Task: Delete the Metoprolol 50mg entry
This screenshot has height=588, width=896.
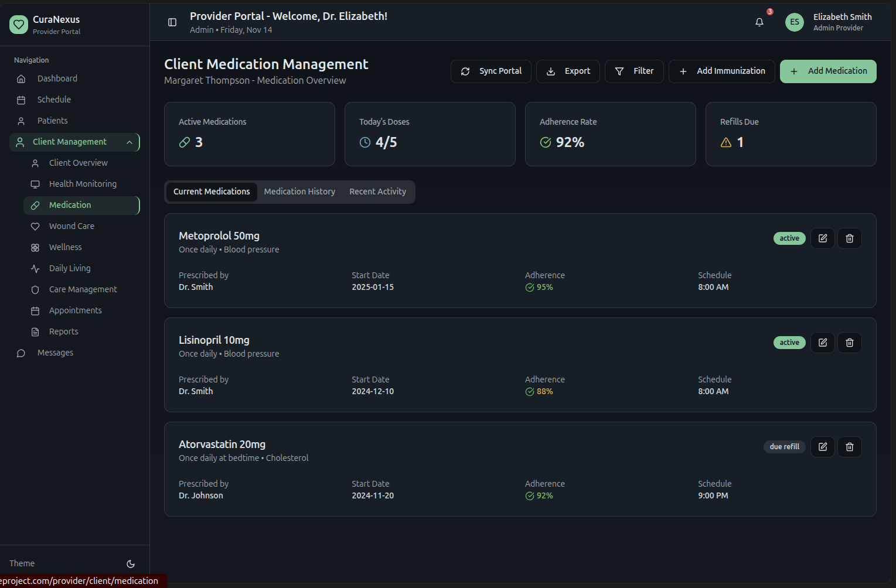Action: [x=849, y=238]
